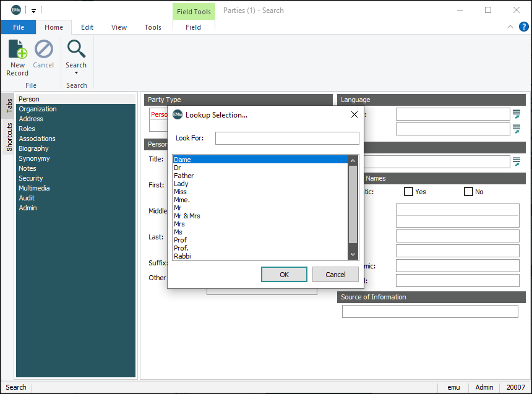Open the Edit ribbon tab

coord(87,27)
